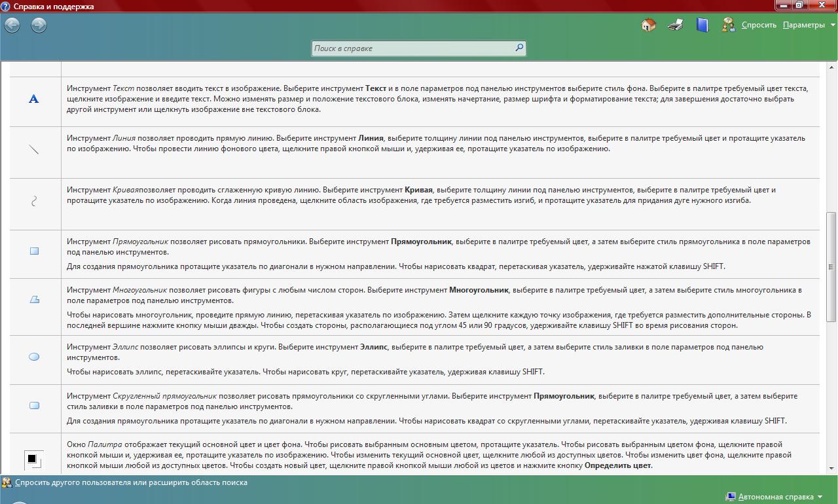Print this help topic

click(x=675, y=26)
